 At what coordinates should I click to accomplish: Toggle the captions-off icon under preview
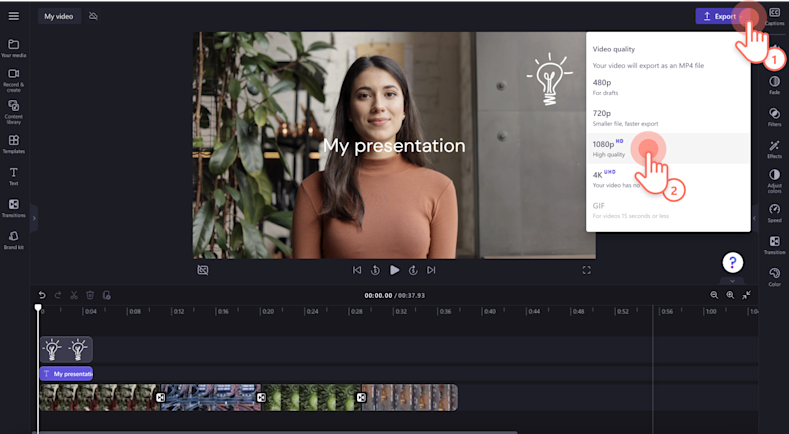tap(203, 270)
